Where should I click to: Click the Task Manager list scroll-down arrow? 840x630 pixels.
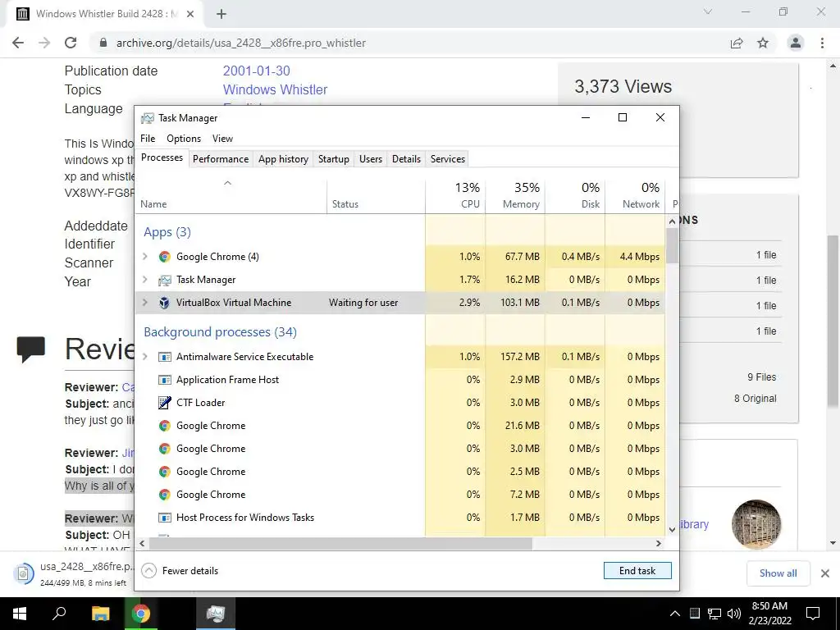tap(673, 530)
